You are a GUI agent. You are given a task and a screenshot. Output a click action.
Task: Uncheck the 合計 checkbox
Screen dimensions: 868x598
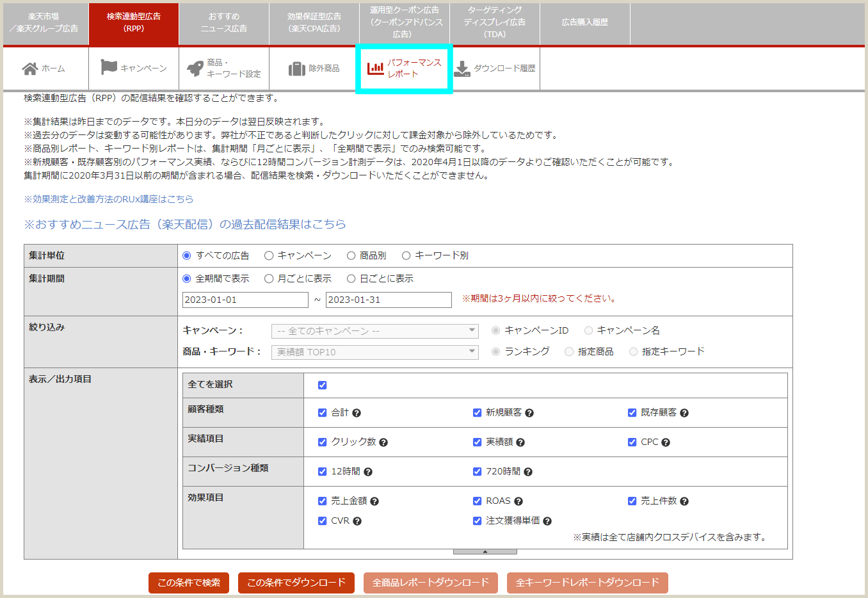tap(323, 413)
